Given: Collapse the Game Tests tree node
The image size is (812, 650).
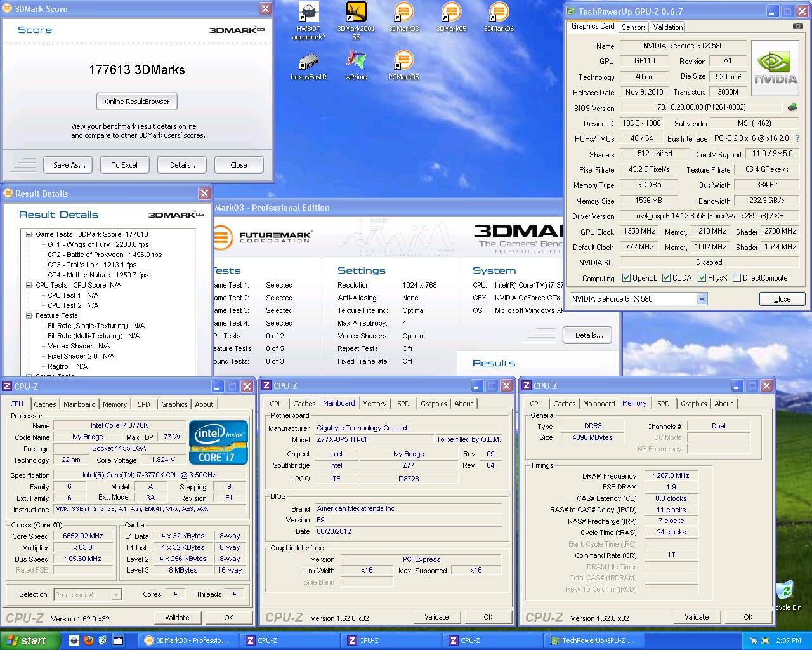Looking at the screenshot, I should 29,234.
